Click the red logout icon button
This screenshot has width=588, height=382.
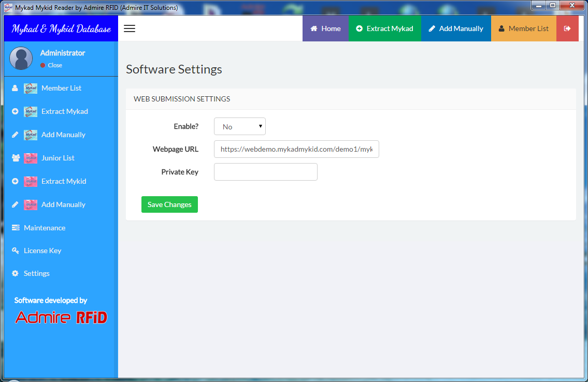coord(567,28)
